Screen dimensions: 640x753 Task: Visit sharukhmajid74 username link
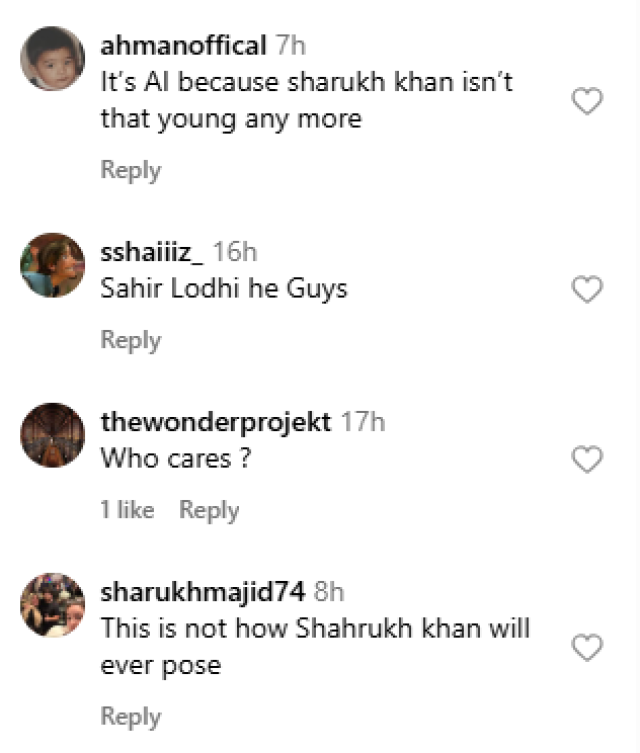[x=203, y=592]
